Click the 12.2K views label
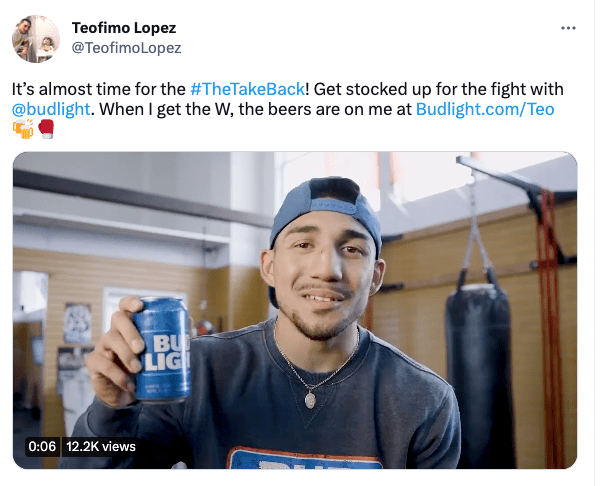 coord(101,446)
